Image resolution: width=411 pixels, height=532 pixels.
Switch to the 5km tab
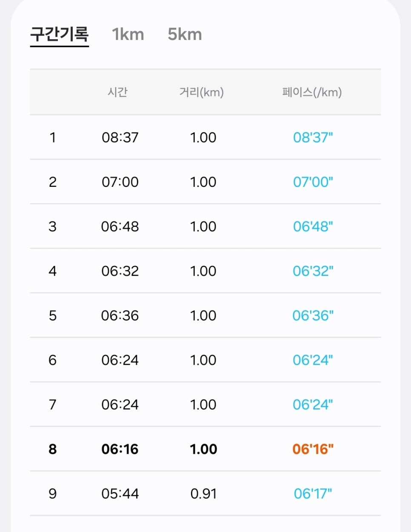pos(185,34)
